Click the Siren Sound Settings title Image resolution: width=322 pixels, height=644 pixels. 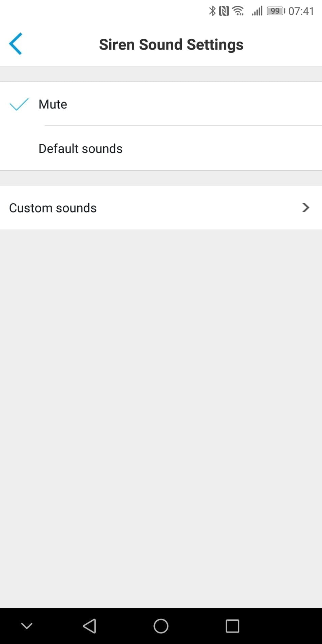tap(171, 45)
